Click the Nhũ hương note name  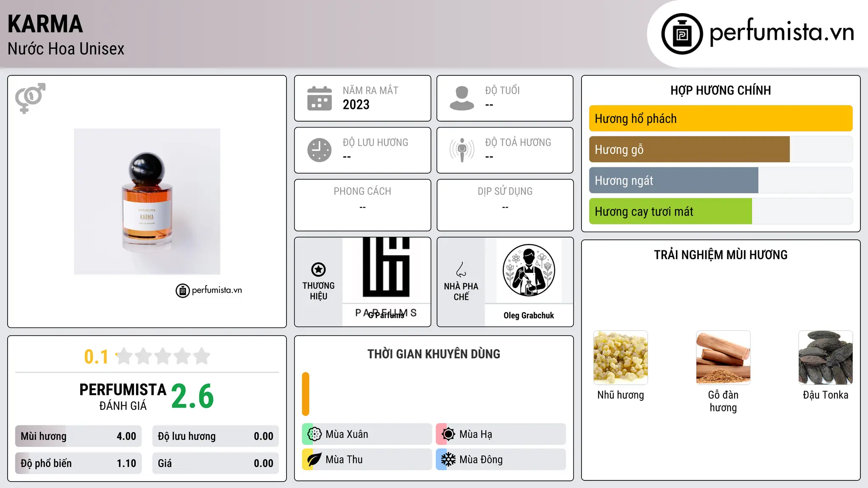(x=620, y=395)
